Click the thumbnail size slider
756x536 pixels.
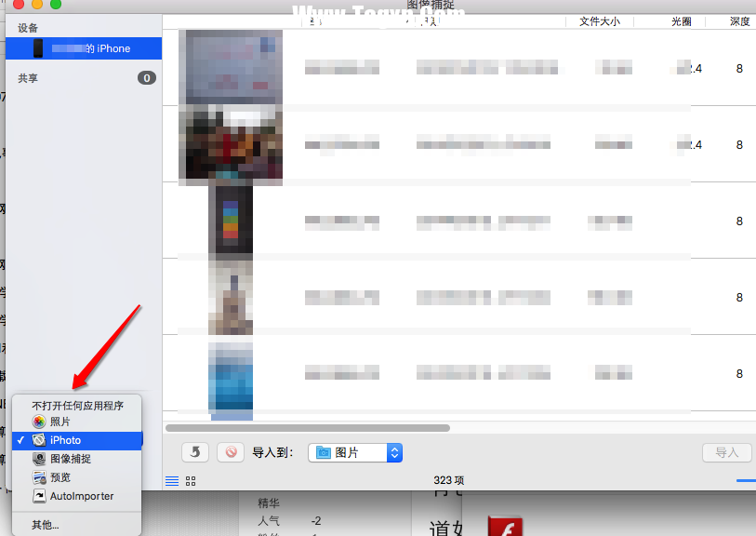[x=746, y=480]
